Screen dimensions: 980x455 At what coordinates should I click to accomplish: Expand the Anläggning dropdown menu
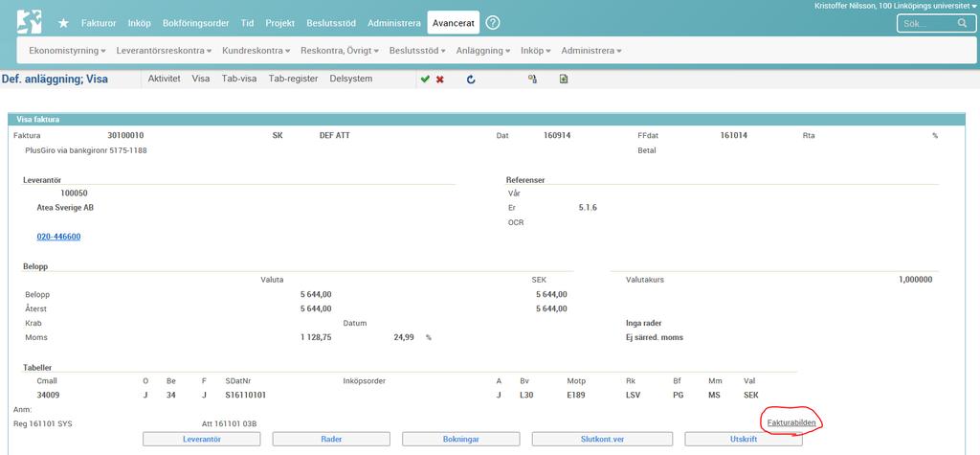[483, 51]
